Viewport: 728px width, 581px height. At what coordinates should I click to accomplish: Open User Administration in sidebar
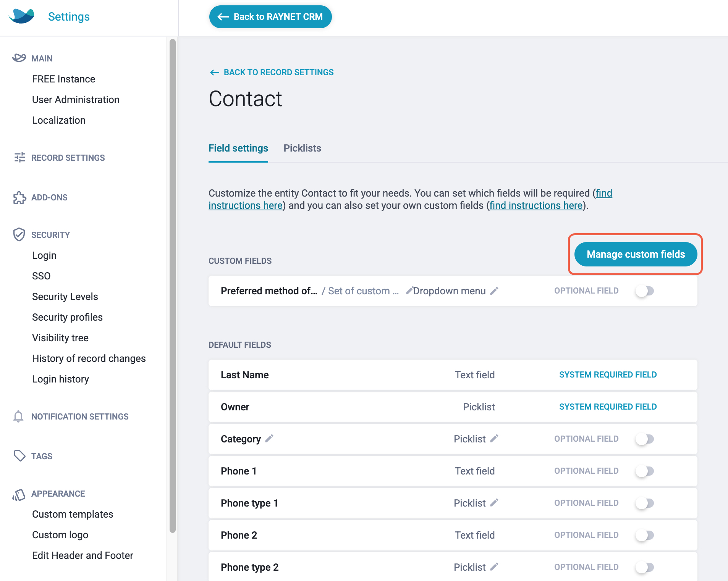point(76,100)
